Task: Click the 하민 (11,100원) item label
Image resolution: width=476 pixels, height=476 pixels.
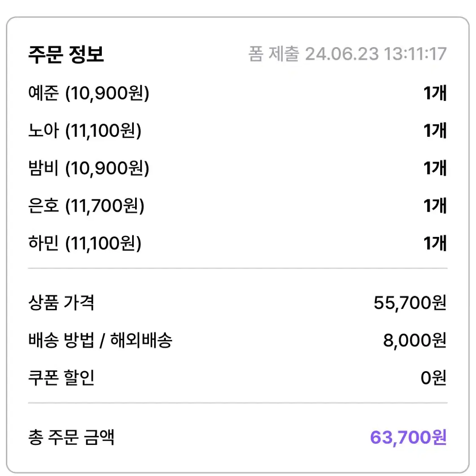Action: point(85,243)
